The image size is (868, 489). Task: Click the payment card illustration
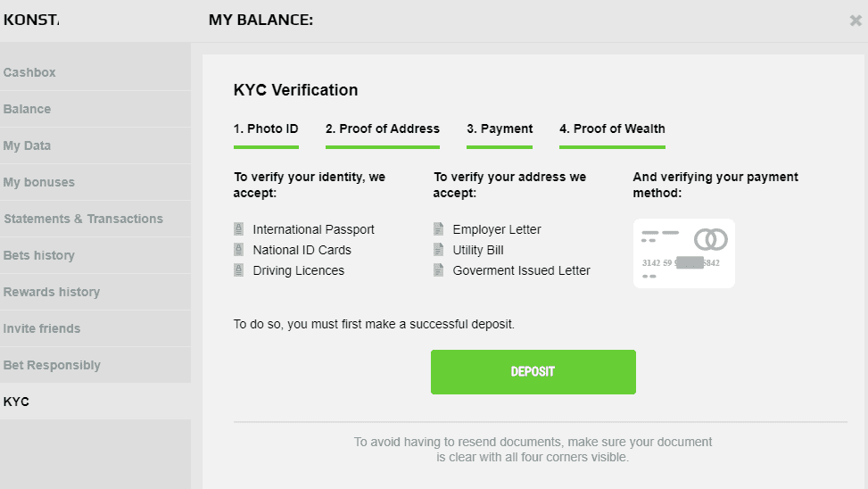point(684,253)
